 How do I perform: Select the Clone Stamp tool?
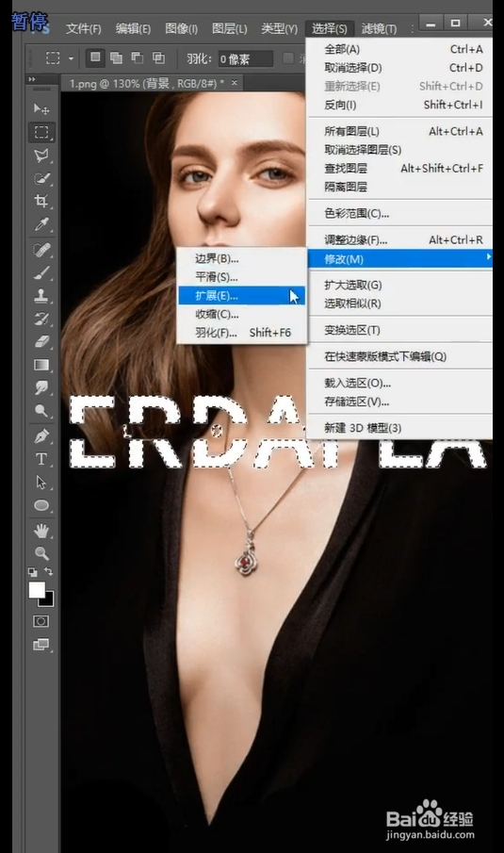[41, 295]
